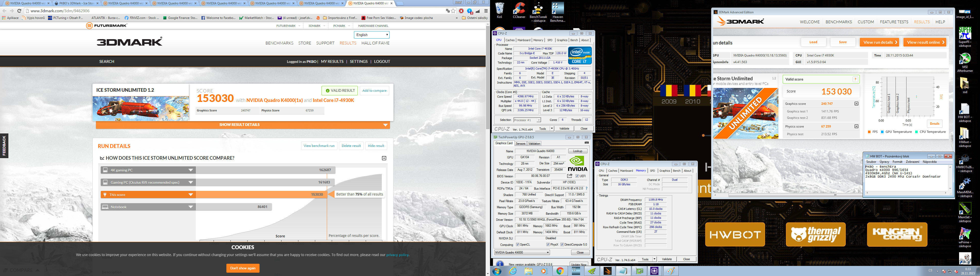
Task: Open Internet Explorer from the taskbar
Action: (513, 271)
